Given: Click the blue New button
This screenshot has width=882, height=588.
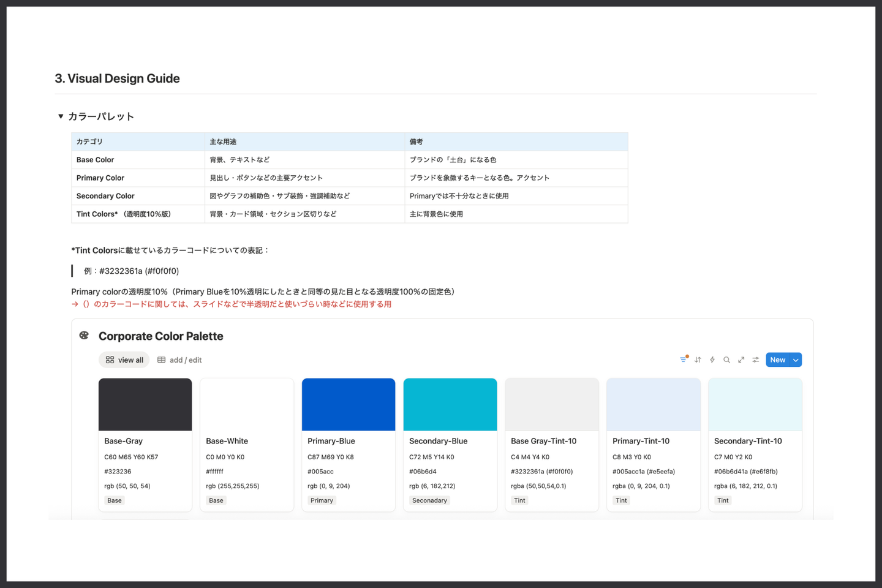Looking at the screenshot, I should point(777,360).
